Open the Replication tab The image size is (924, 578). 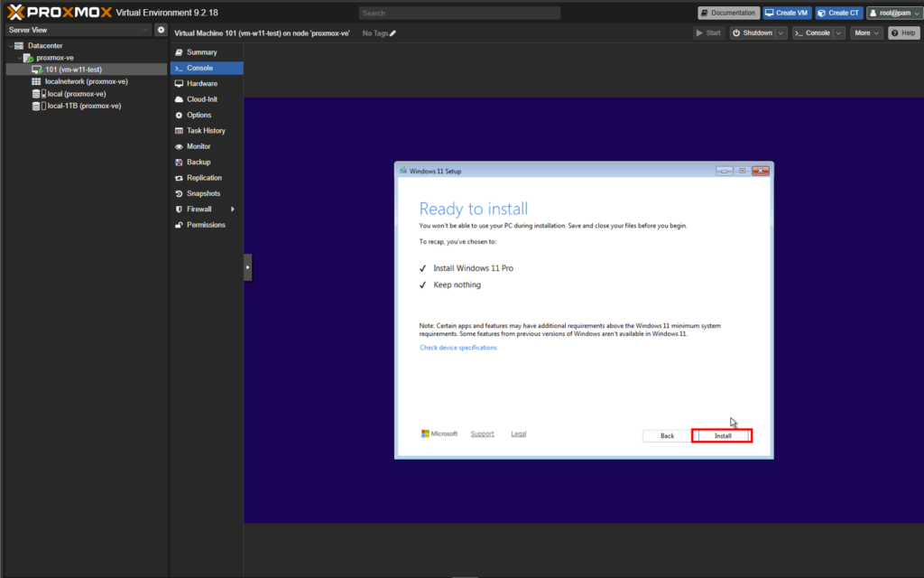point(207,178)
